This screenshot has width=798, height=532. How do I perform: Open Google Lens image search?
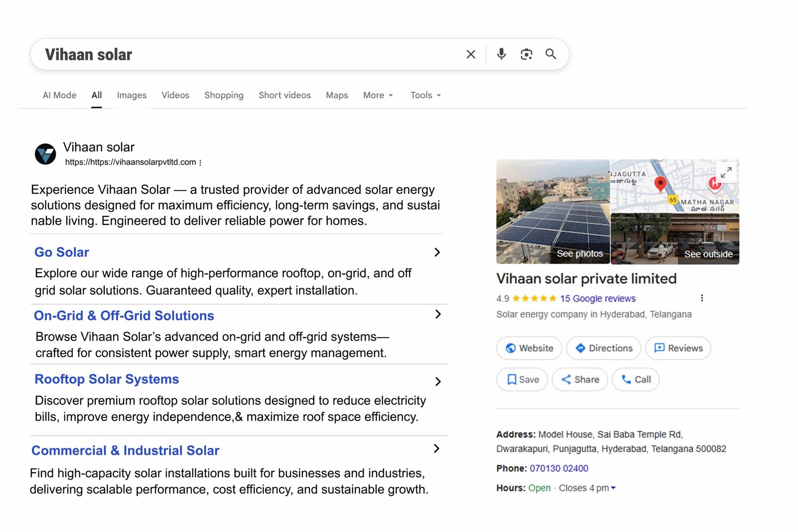[526, 54]
